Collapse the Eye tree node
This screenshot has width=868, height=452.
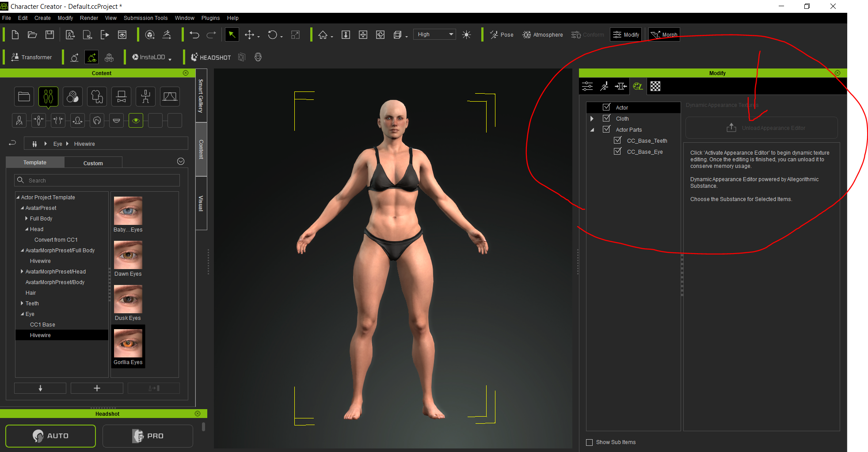tap(22, 314)
